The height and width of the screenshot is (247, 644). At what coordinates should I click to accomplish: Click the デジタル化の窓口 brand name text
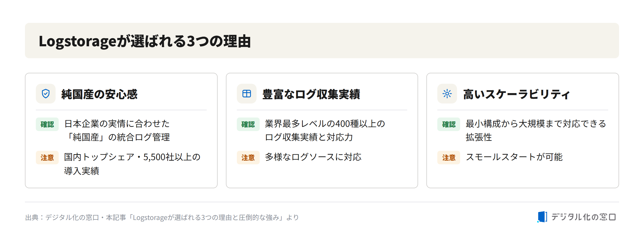click(583, 217)
